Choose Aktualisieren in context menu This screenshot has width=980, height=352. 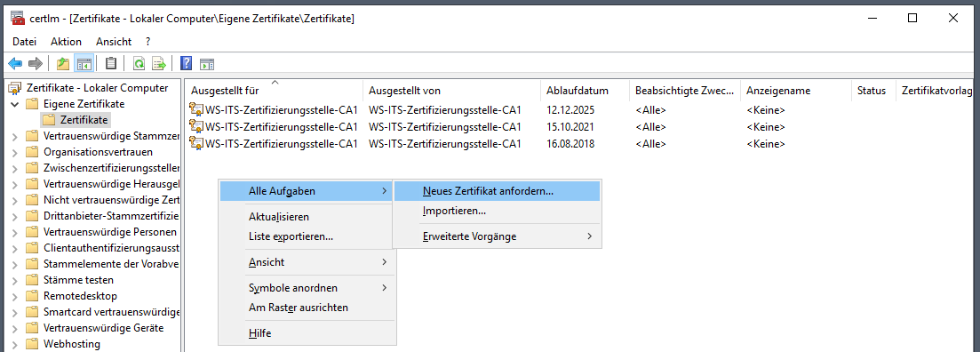pos(307,217)
